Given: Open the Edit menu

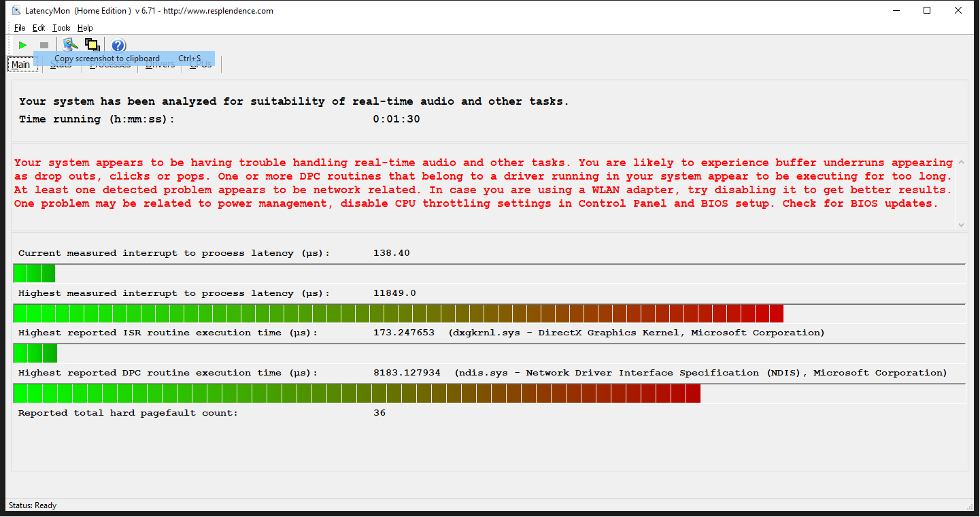Looking at the screenshot, I should point(39,28).
